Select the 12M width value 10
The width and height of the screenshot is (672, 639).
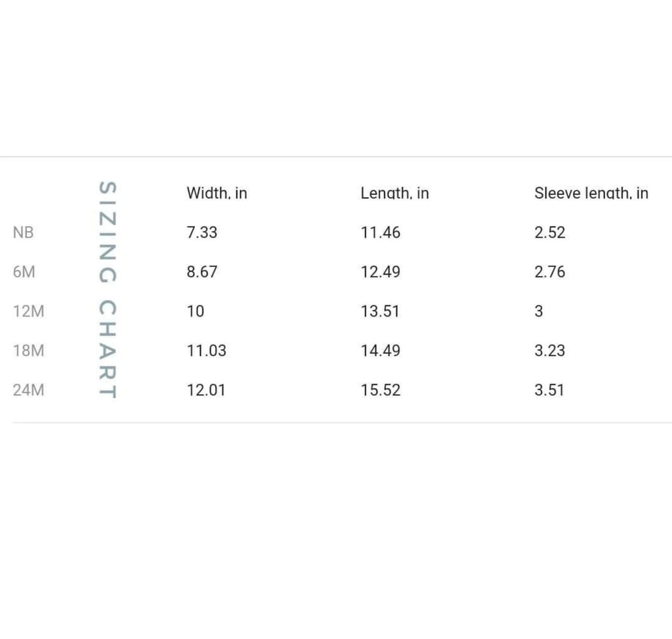click(195, 311)
